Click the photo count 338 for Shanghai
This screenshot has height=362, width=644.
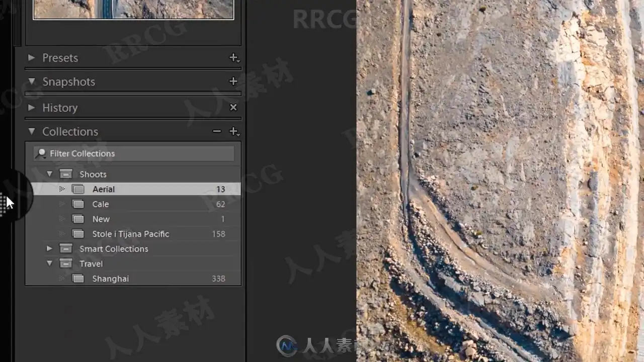point(218,279)
